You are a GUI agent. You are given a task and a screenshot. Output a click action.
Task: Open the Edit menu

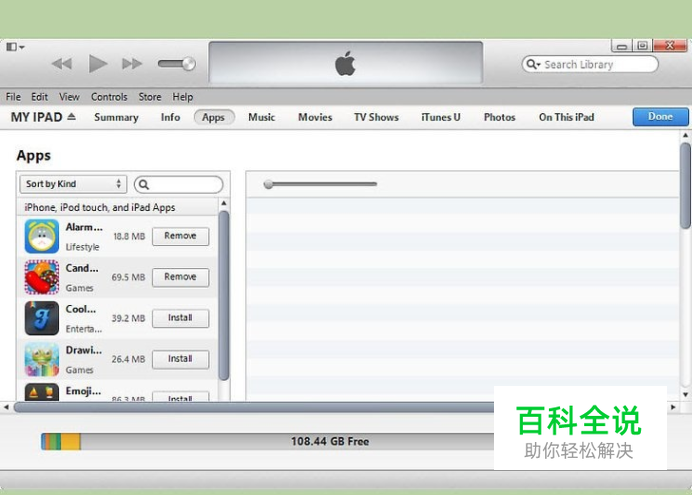(39, 97)
